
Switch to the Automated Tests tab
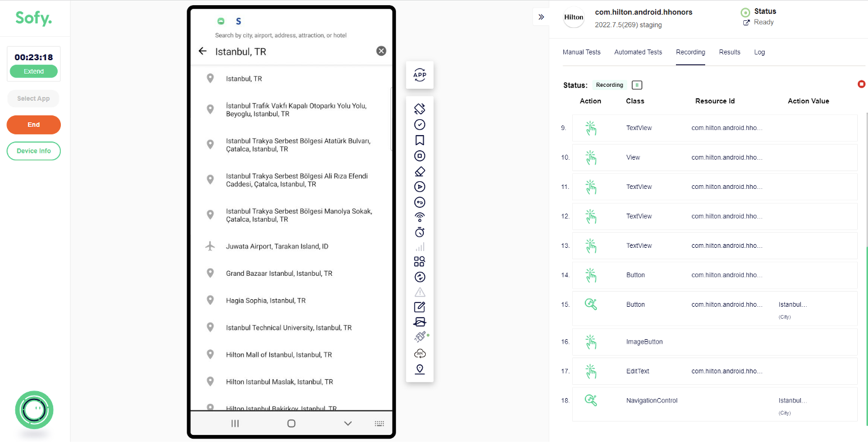click(x=638, y=52)
